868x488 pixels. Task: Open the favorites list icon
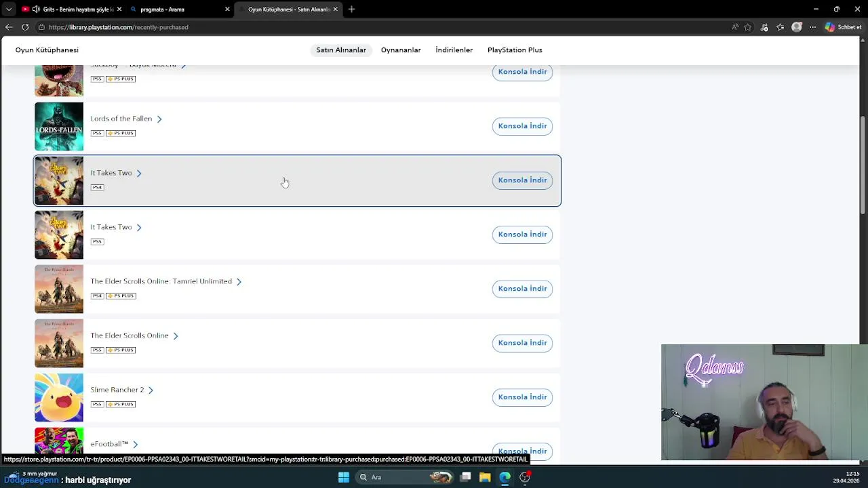781,27
